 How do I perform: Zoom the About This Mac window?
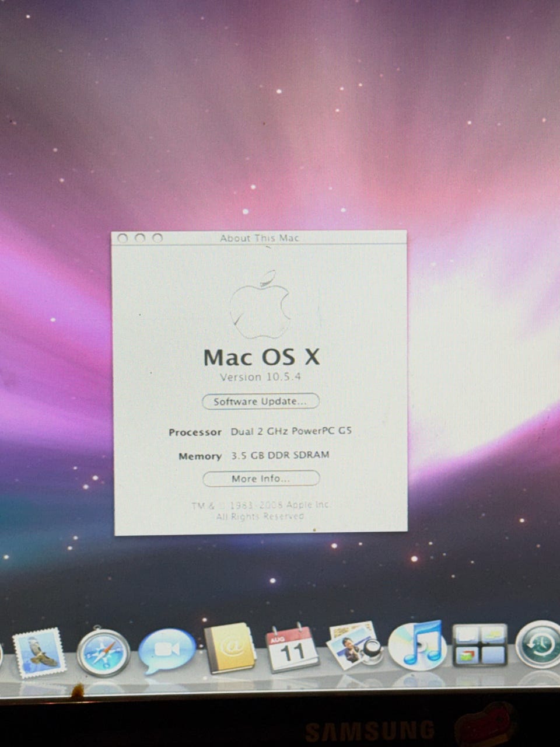click(x=157, y=238)
